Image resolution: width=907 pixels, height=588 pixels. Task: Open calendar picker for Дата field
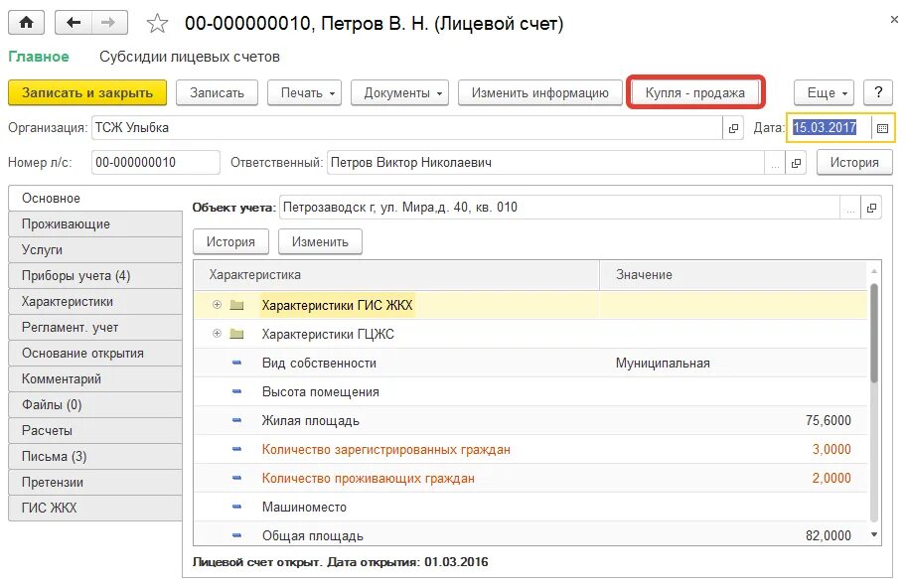tap(882, 128)
